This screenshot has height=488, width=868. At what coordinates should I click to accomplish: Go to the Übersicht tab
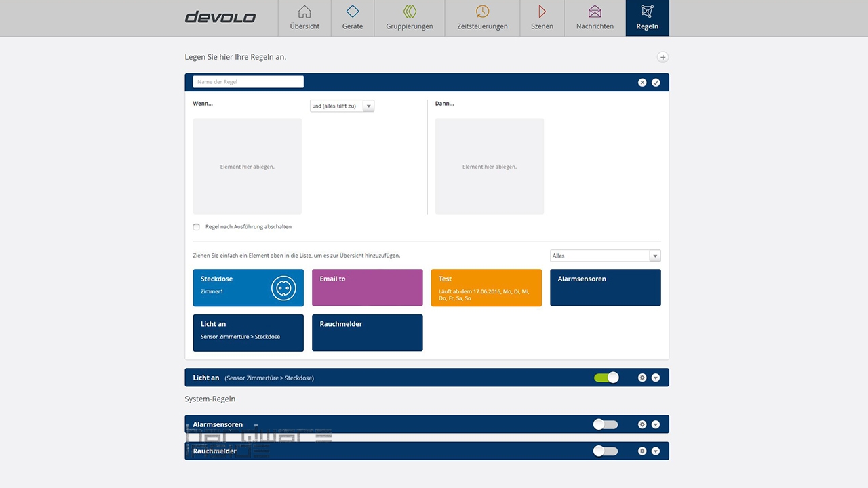(x=304, y=18)
